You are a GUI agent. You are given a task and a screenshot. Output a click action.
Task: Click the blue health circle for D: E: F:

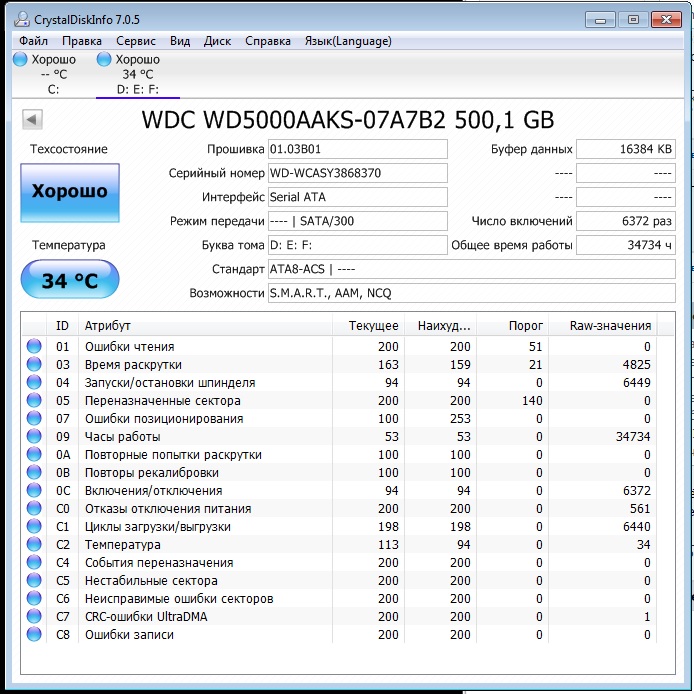[104, 59]
